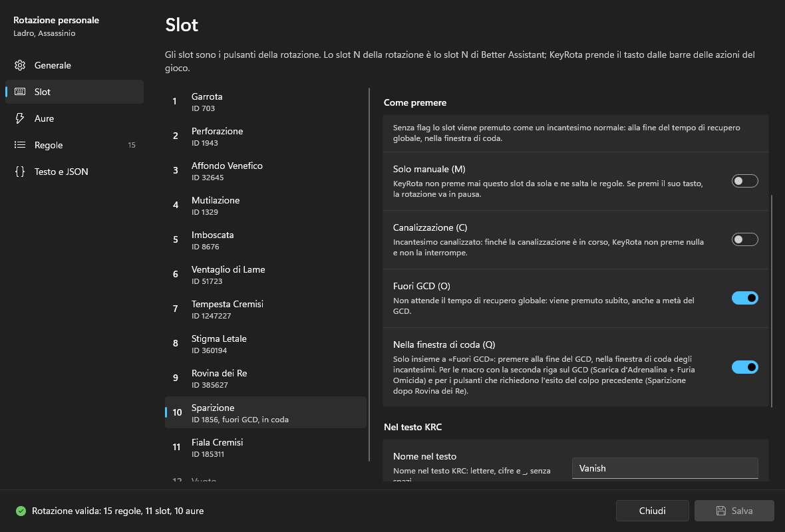Click the Rotazione personale title
Image resolution: width=785 pixels, height=532 pixels.
[56, 20]
